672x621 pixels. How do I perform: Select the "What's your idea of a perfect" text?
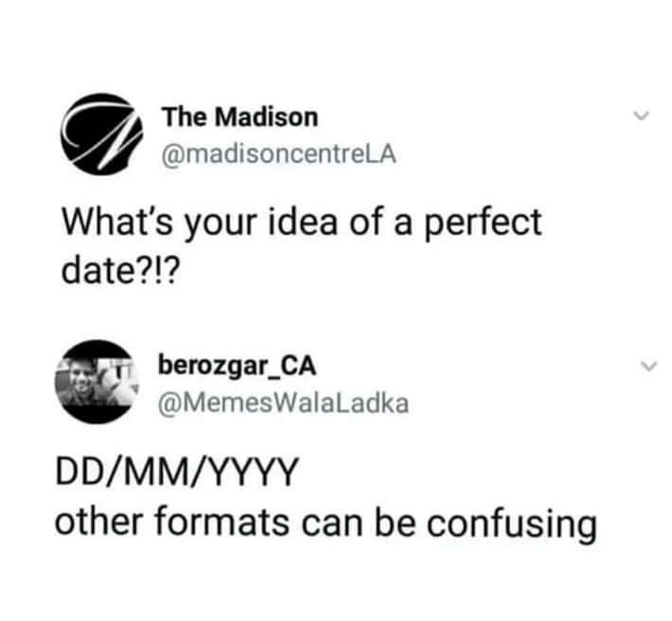[302, 224]
